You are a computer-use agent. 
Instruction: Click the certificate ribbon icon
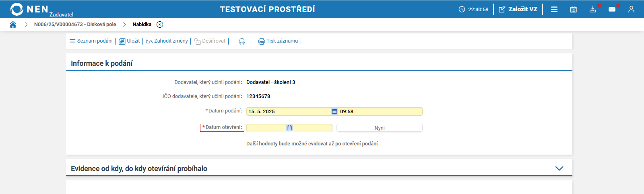click(x=242, y=41)
